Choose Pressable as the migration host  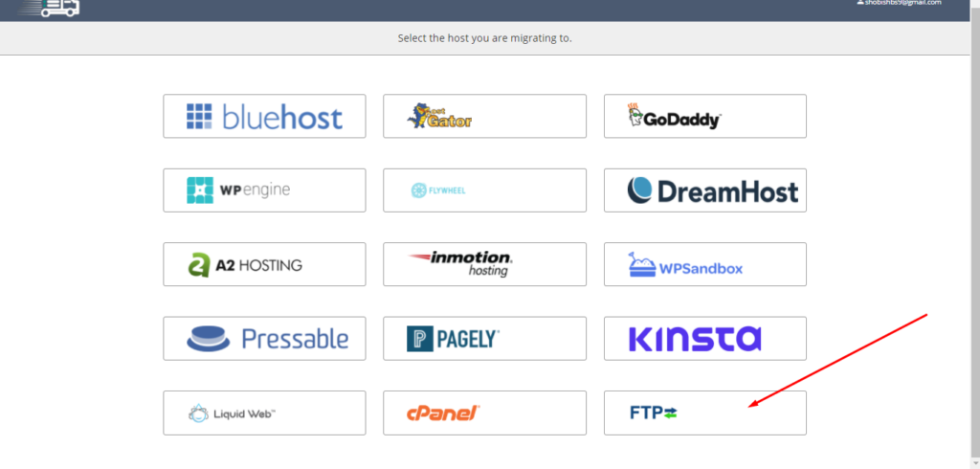point(264,338)
